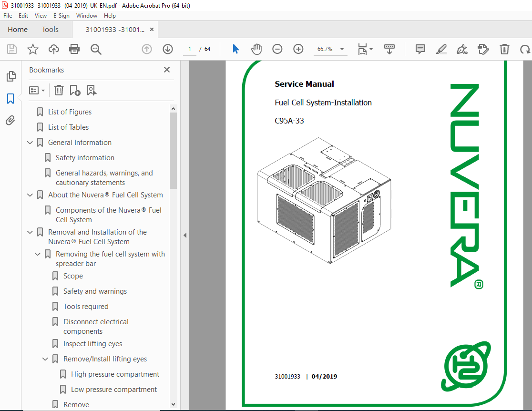Select the 31001933 document tab
The image size is (532, 411).
[115, 30]
